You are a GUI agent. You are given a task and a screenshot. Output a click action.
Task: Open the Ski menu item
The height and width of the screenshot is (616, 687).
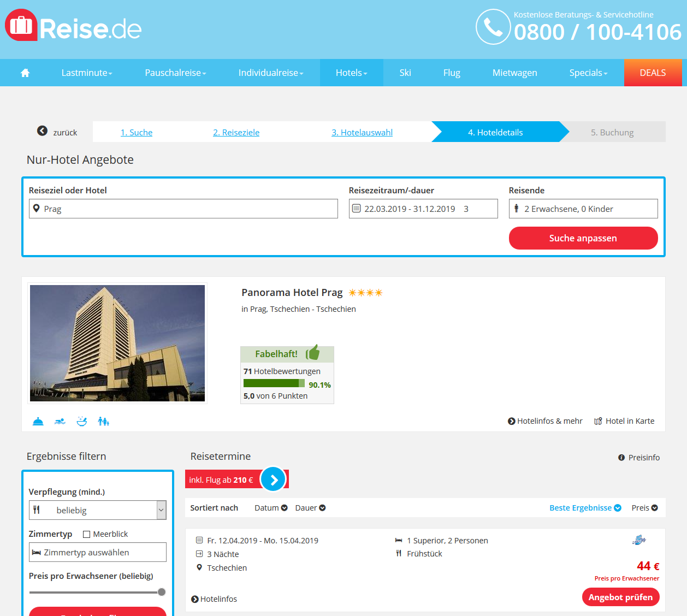(x=405, y=73)
